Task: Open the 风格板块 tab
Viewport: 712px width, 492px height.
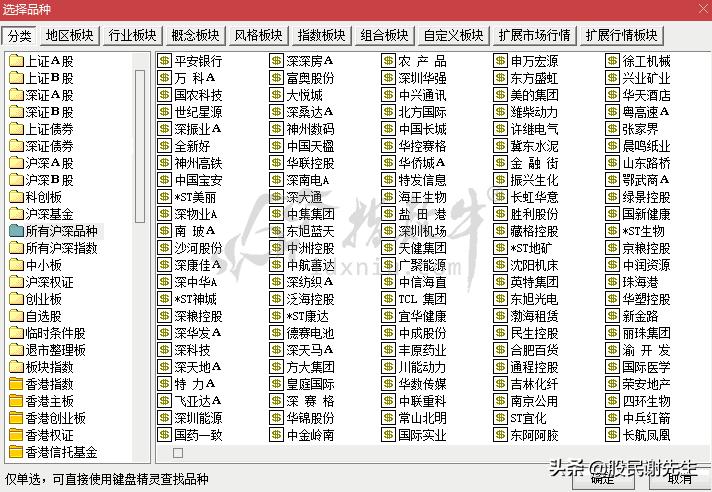Action: pos(258,35)
